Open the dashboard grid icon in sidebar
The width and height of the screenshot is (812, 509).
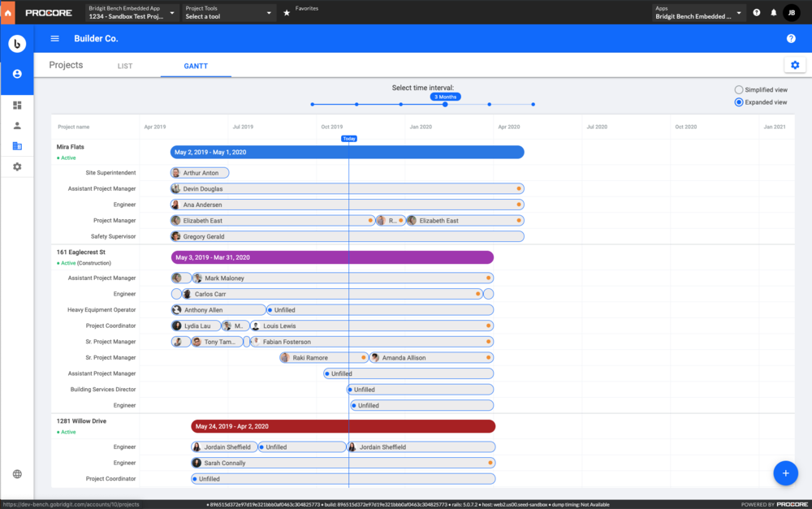17,105
